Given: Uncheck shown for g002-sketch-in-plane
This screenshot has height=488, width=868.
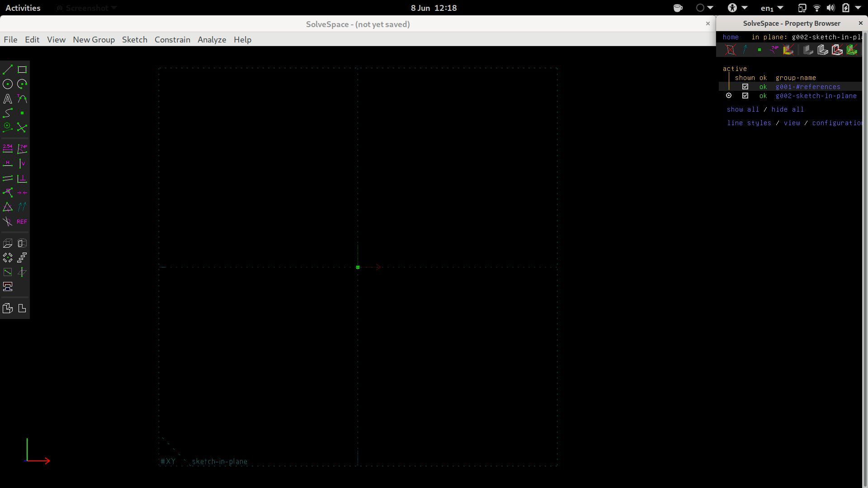Looking at the screenshot, I should coord(745,96).
